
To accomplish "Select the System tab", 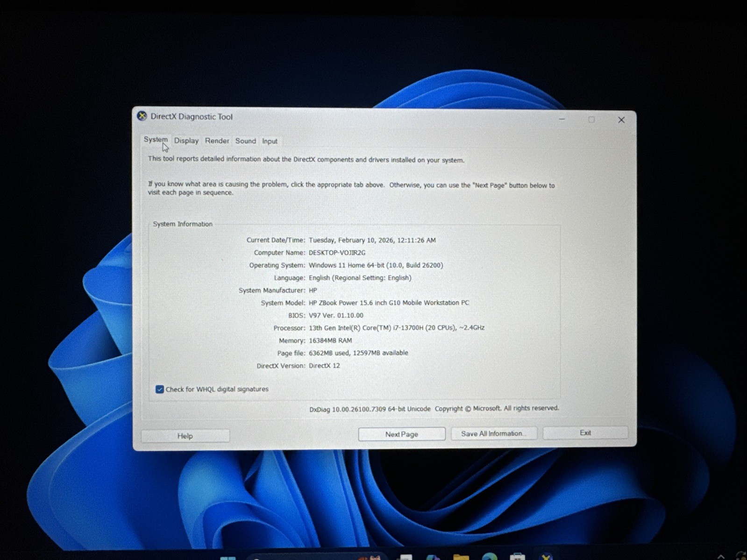I will point(156,140).
